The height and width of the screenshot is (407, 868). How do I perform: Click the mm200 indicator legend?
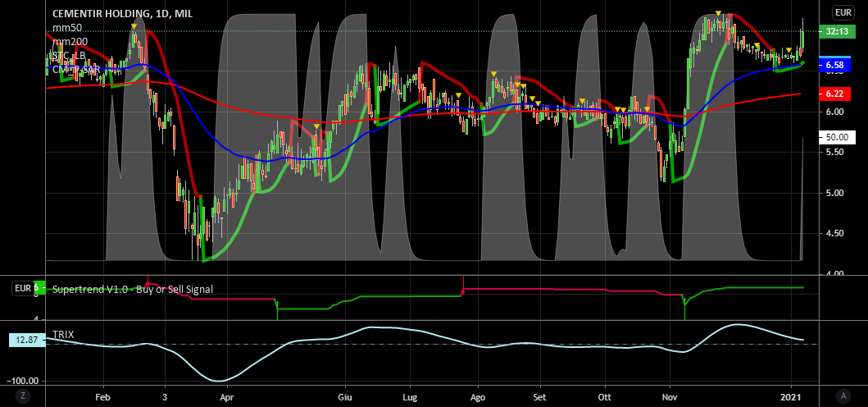point(70,42)
